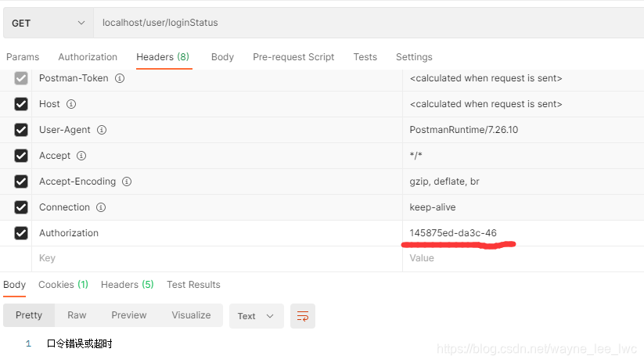
Task: Click the request URL field localhost/user/loginStatus
Action: [x=369, y=23]
